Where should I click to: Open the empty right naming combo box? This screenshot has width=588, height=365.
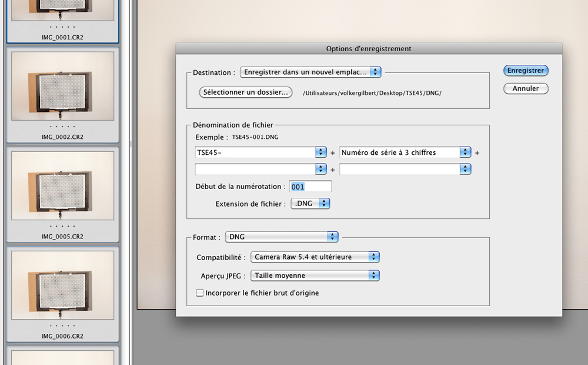[x=405, y=170]
